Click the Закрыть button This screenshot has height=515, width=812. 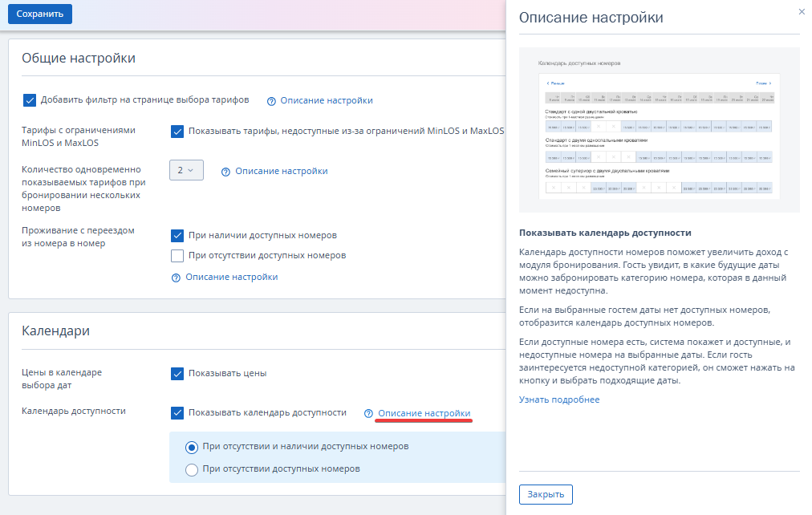tap(546, 494)
